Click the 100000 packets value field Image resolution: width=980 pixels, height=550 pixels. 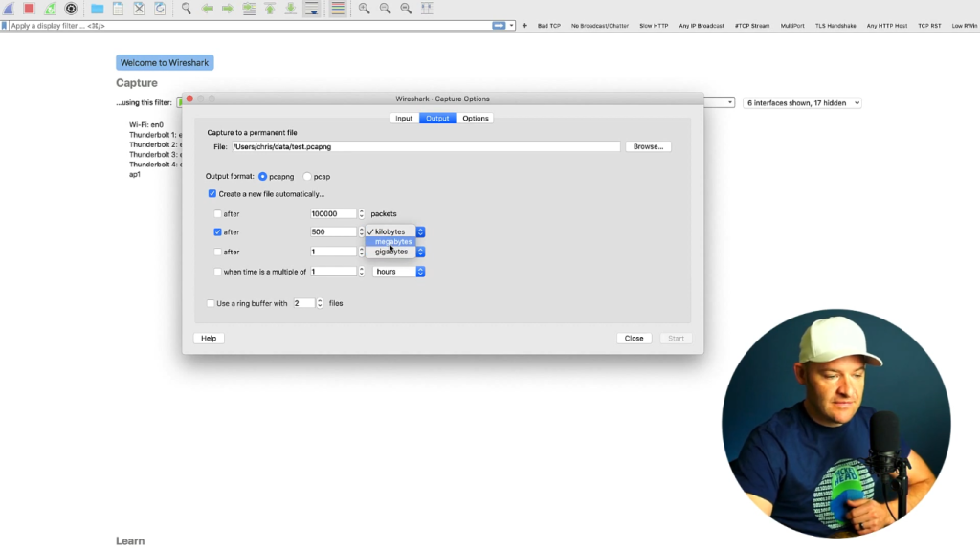[x=333, y=213]
